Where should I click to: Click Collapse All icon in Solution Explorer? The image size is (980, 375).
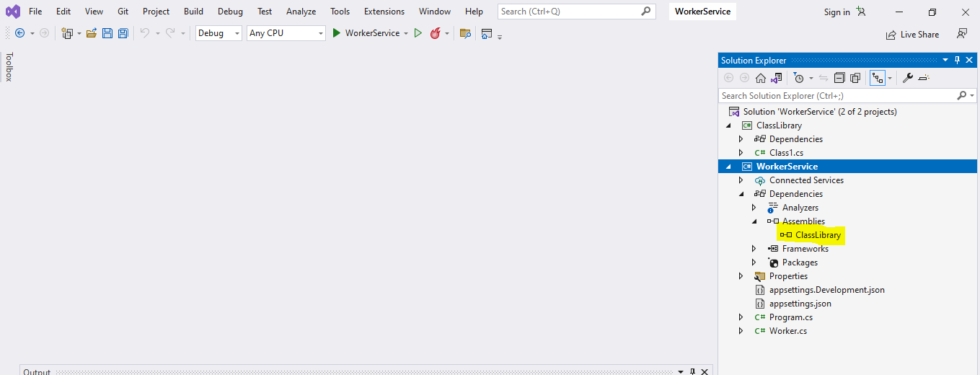point(839,78)
